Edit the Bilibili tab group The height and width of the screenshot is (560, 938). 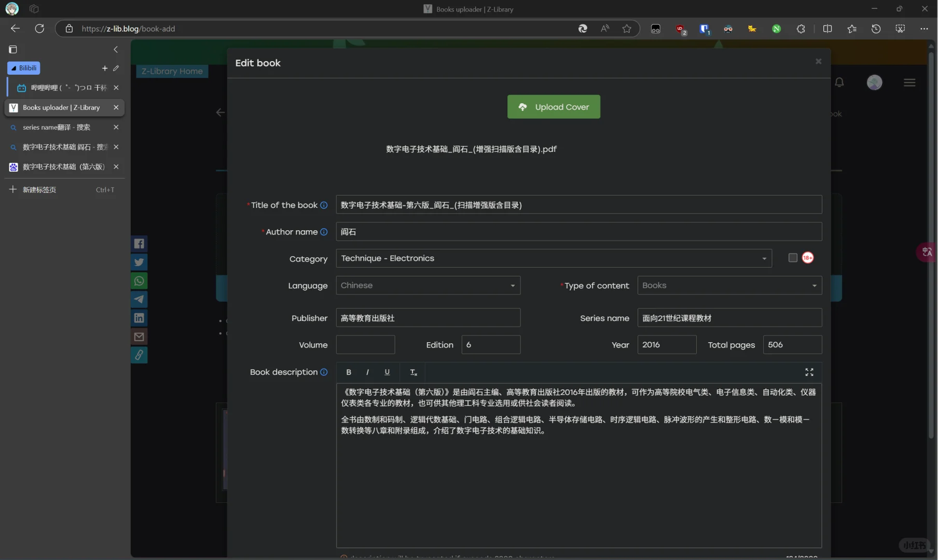pyautogui.click(x=116, y=68)
